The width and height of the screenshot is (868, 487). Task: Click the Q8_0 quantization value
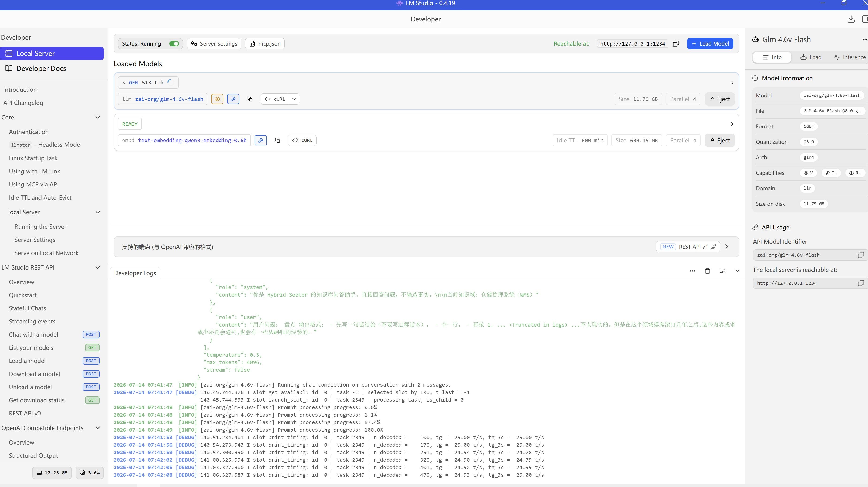click(808, 142)
